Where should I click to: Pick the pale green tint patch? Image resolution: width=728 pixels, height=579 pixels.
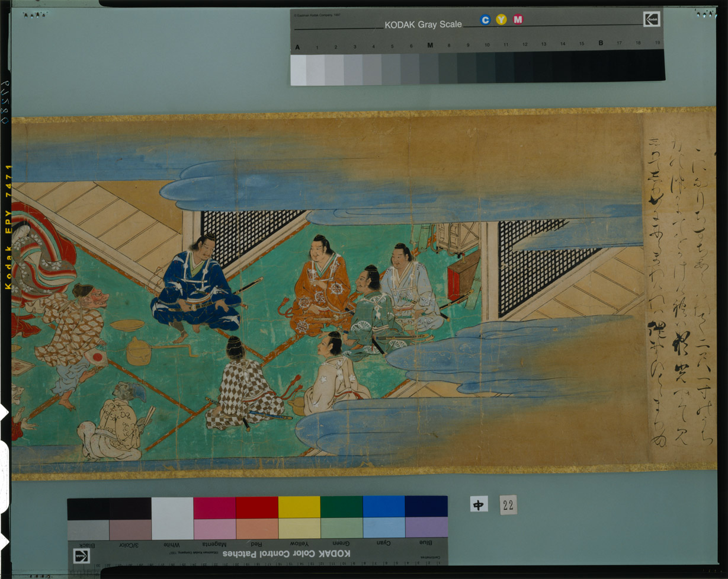click(342, 527)
